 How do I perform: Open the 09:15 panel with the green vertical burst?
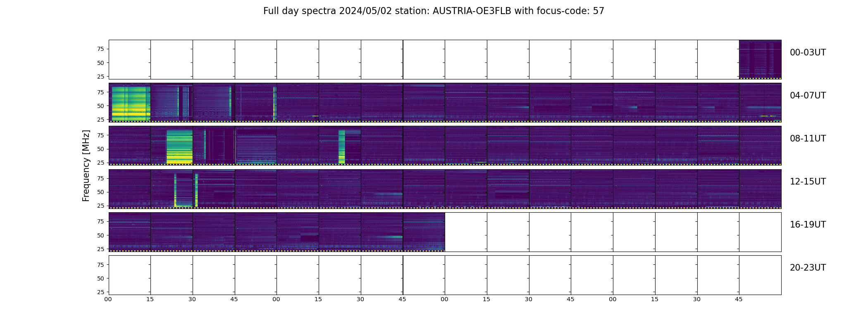click(340, 146)
